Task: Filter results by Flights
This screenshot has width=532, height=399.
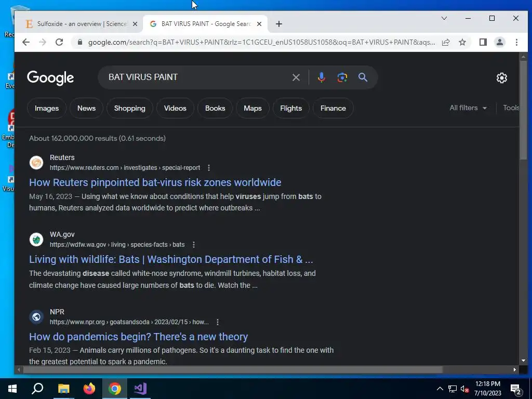Action: [291, 108]
